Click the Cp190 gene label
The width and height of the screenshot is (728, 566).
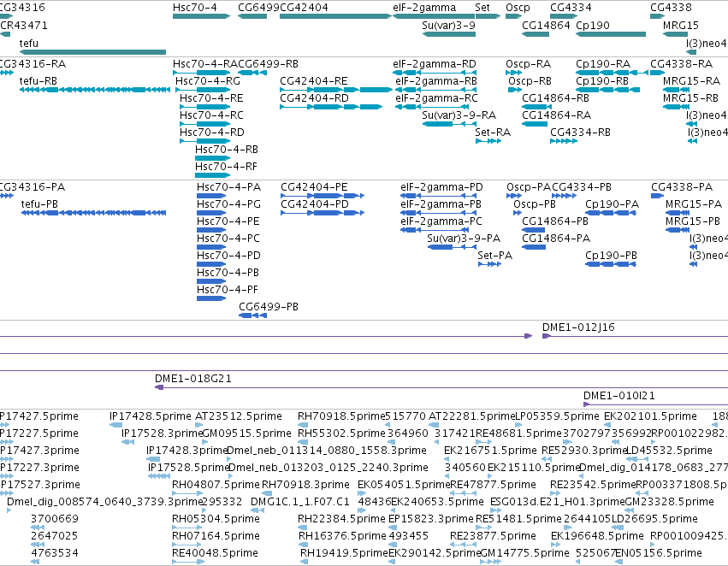tap(593, 26)
